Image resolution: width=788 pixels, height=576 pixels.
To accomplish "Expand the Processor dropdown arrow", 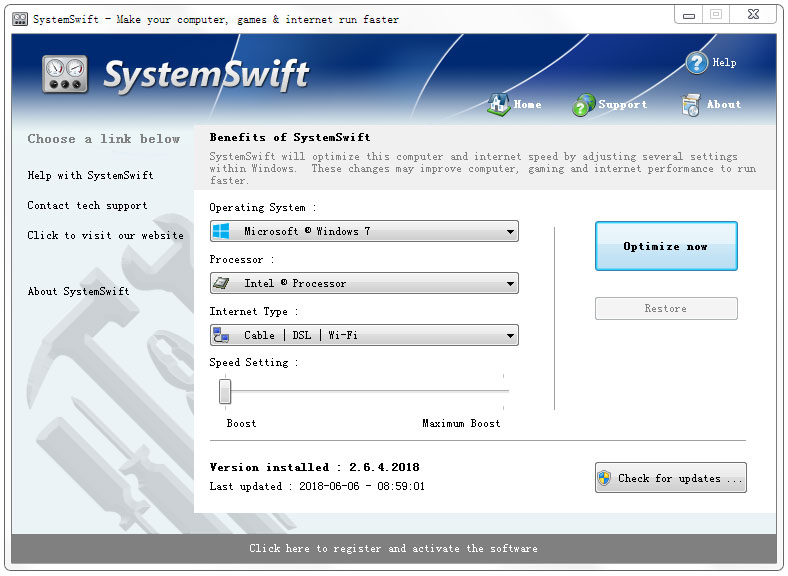I will pos(510,283).
